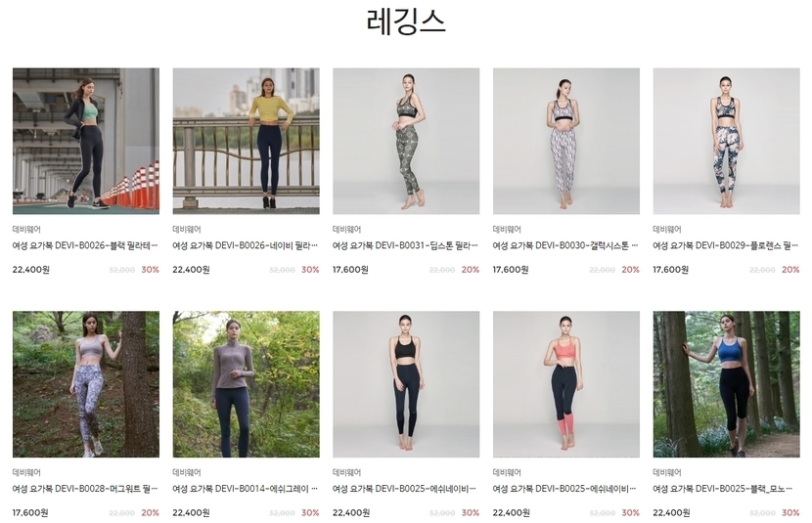Click 데비웨어 brand label above DEVI-B0031
This screenshot has width=812, height=523.
346,229
